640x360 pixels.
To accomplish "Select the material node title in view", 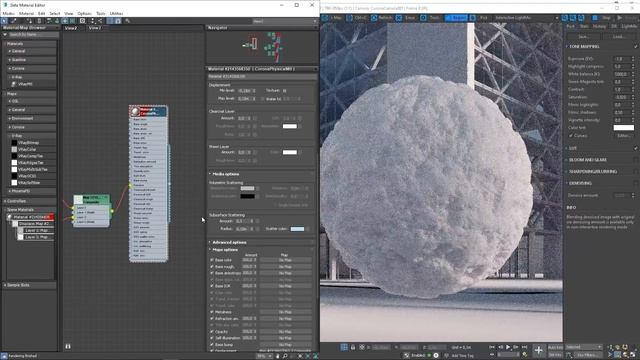I will (149, 111).
